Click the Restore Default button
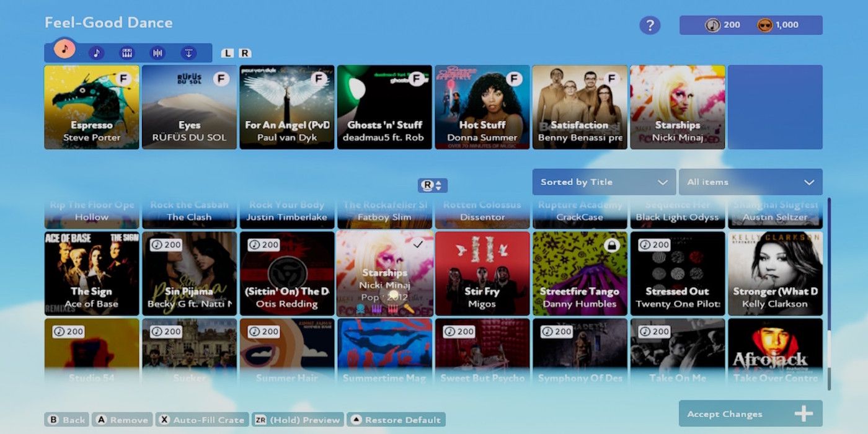 tap(396, 420)
